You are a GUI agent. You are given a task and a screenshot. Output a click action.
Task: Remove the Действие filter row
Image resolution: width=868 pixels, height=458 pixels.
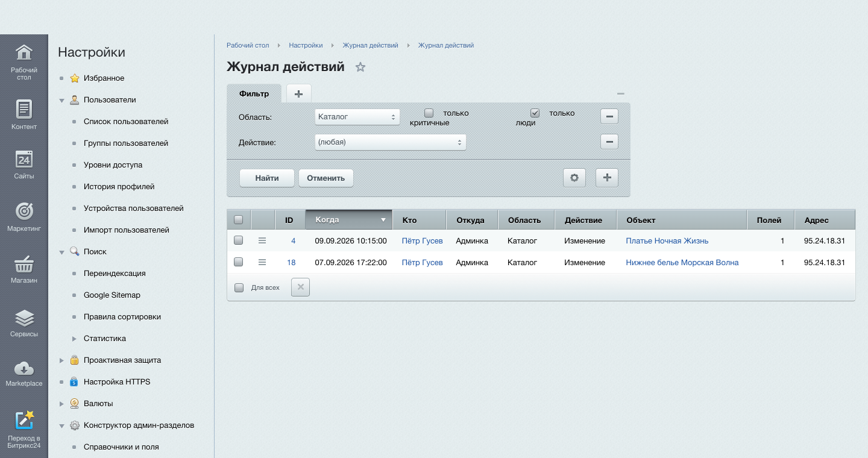pyautogui.click(x=609, y=142)
